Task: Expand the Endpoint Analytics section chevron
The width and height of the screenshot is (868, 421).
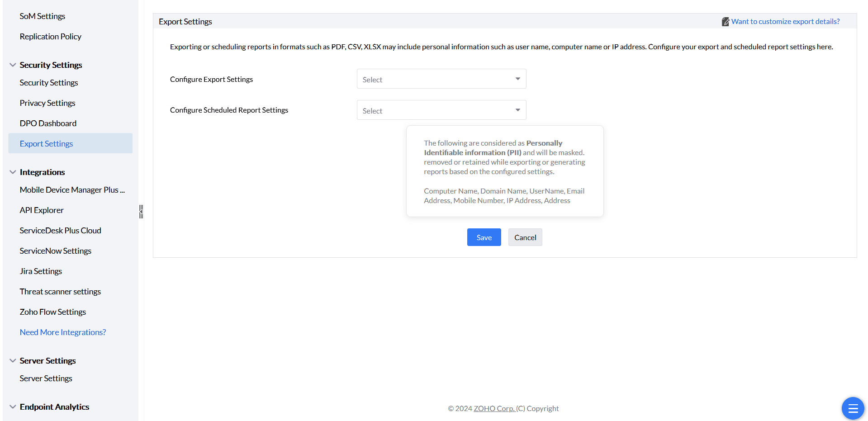Action: tap(13, 407)
